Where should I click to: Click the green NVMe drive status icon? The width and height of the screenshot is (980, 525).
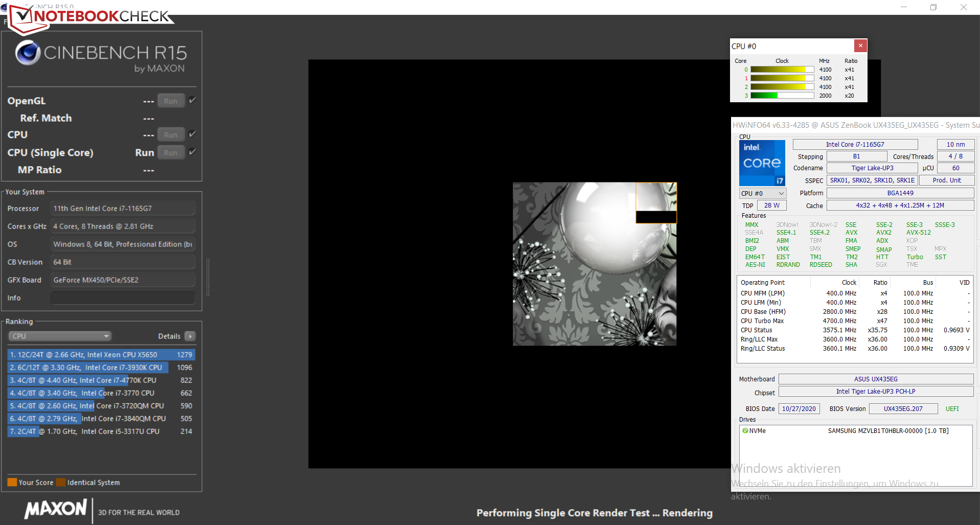745,431
